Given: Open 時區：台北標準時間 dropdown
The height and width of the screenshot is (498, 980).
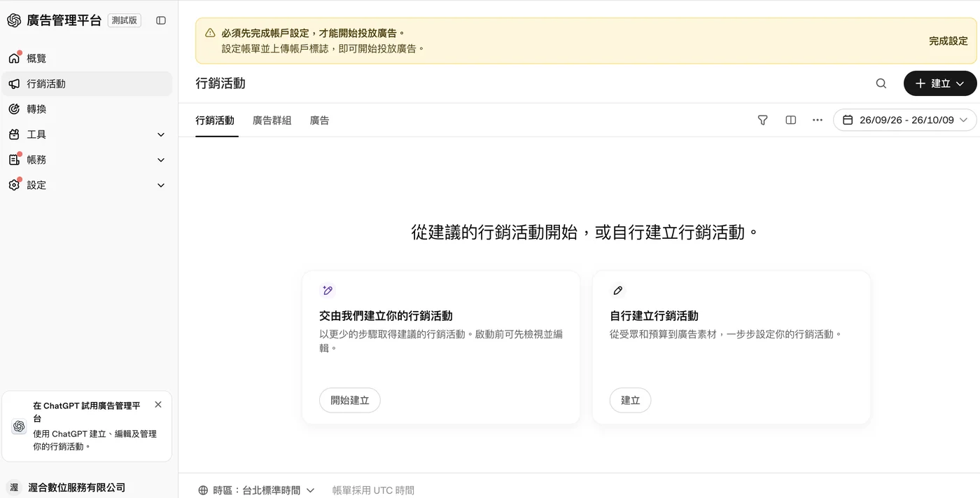Looking at the screenshot, I should coord(257,490).
